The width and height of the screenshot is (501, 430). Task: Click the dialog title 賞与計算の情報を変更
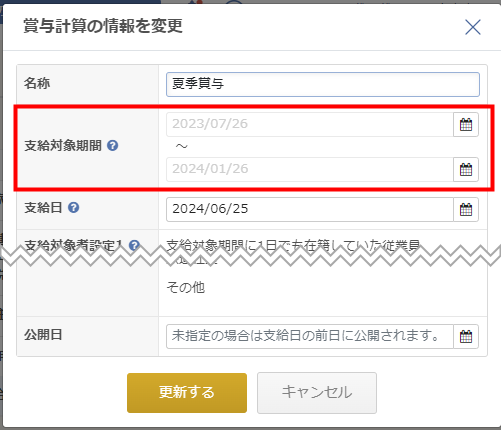coord(103,26)
